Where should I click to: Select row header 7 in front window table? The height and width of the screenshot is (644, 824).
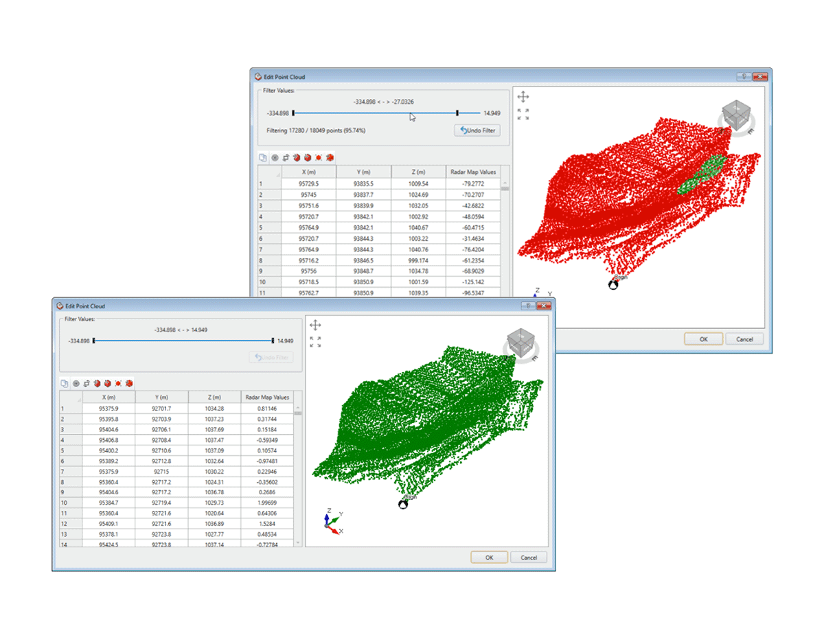(x=71, y=472)
